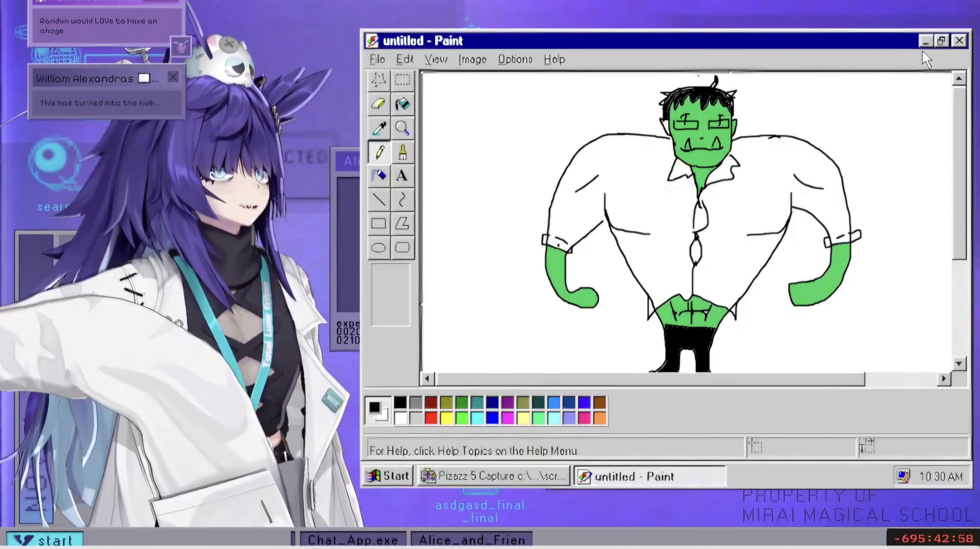Choose the Pencil tool
The width and height of the screenshot is (980, 549).
[x=379, y=152]
